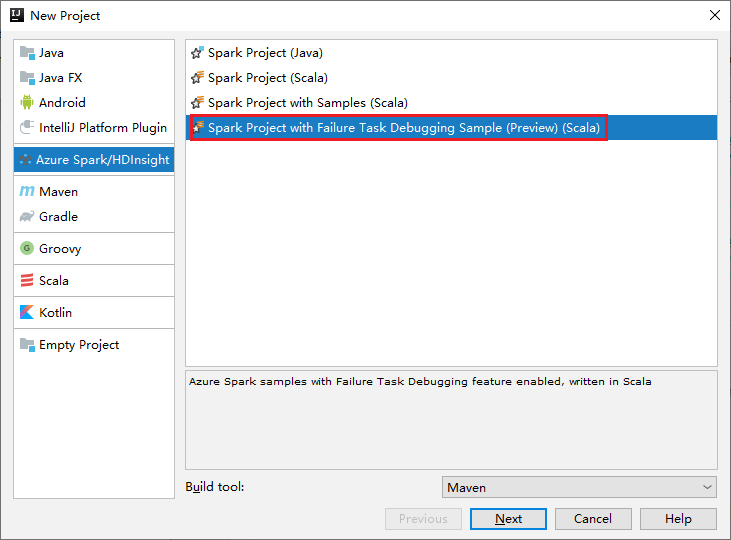Click the Maven m icon
The height and width of the screenshot is (540, 731).
pos(27,191)
